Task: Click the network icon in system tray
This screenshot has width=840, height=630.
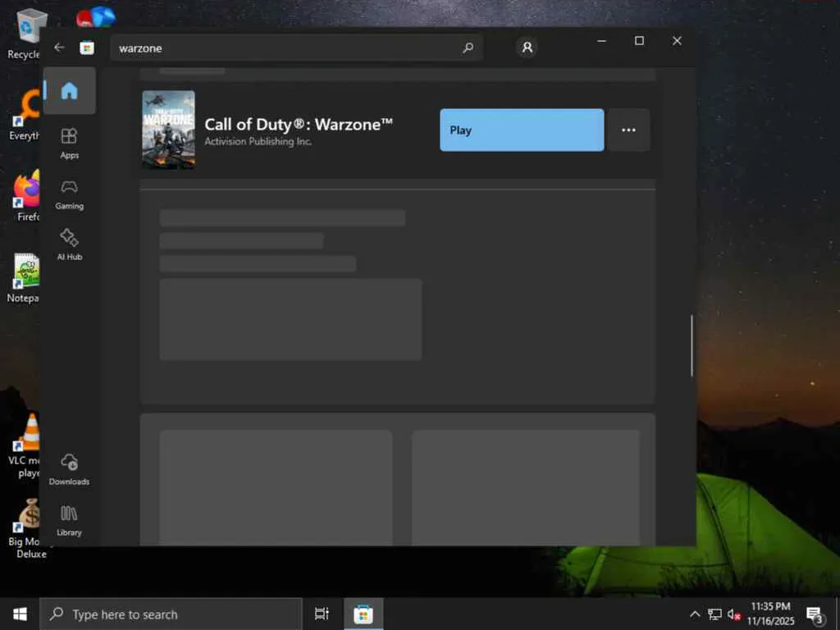Action: pos(714,614)
